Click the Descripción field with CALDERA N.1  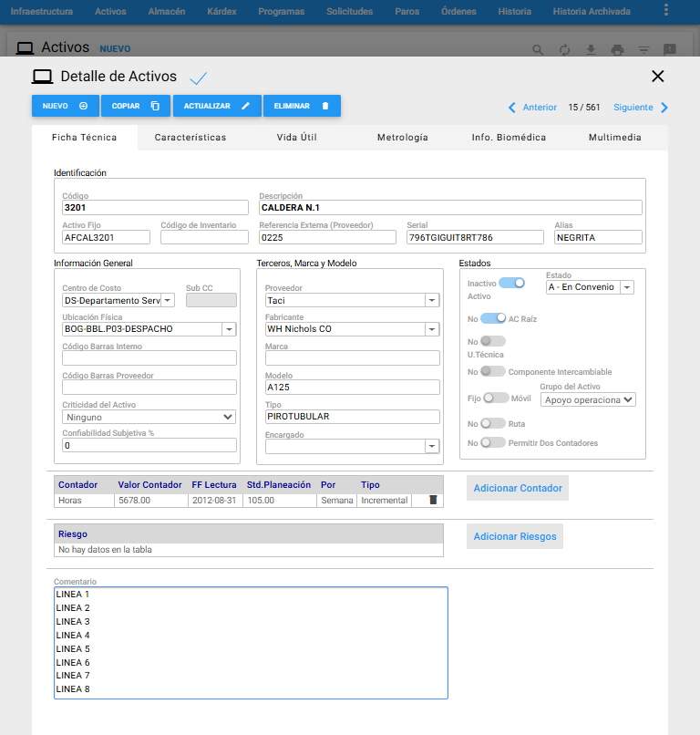pos(450,208)
